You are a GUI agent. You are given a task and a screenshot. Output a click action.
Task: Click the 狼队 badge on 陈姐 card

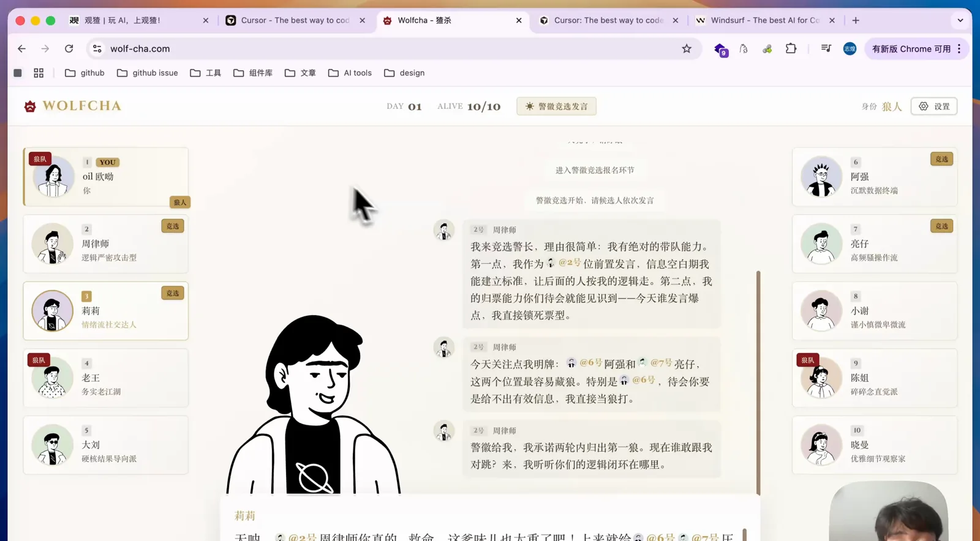coord(808,360)
